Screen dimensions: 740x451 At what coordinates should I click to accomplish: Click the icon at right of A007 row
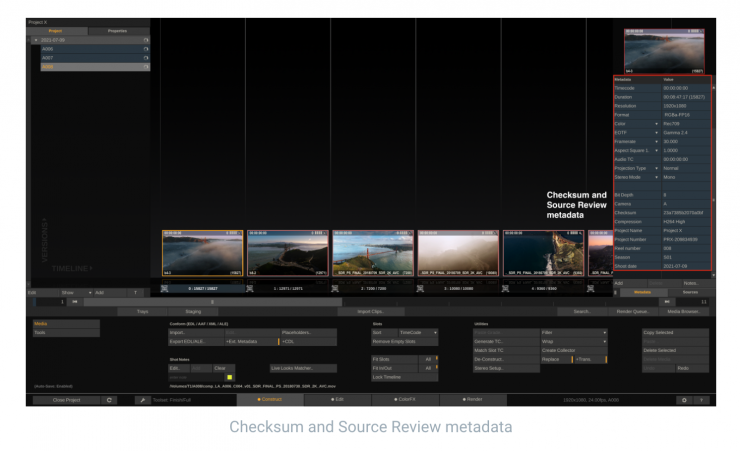[x=146, y=57]
